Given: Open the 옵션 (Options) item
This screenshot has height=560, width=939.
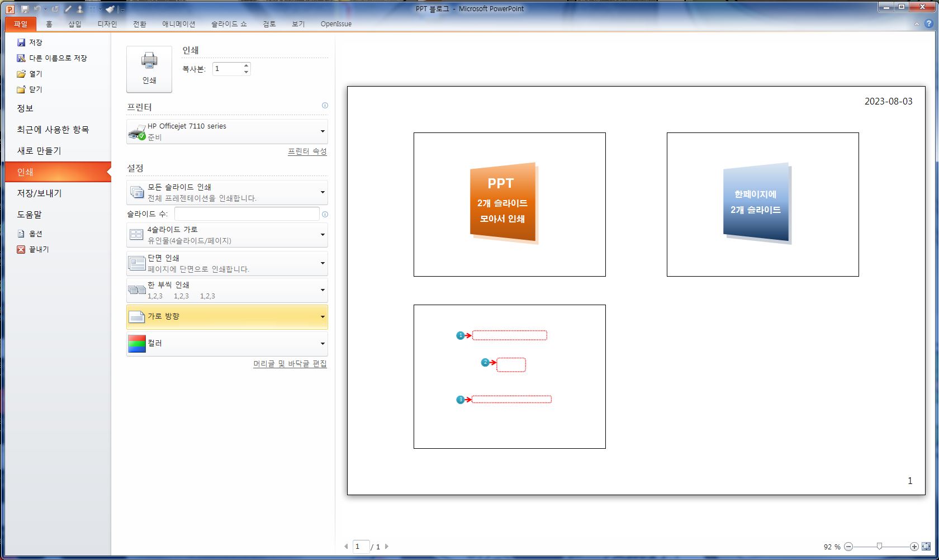Looking at the screenshot, I should [30, 234].
